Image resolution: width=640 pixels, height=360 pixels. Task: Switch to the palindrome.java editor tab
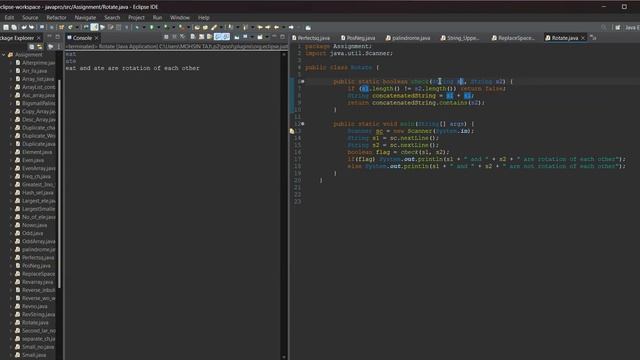point(408,38)
